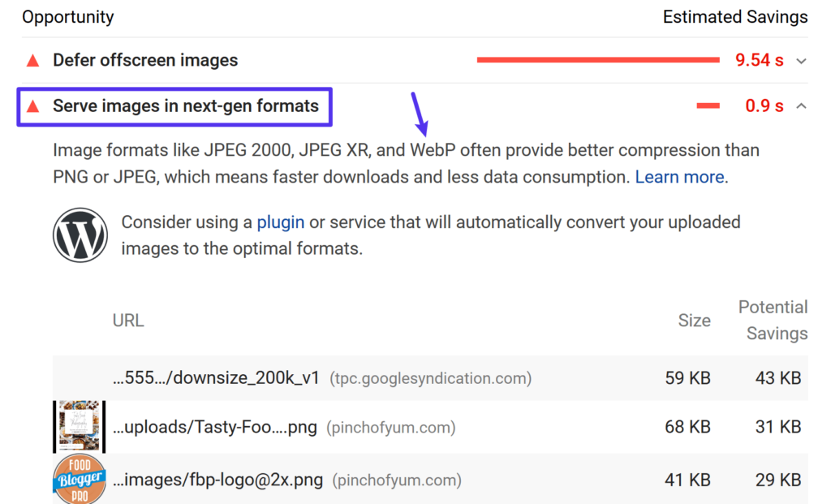
Task: Select the URL column header
Action: pyautogui.click(x=127, y=320)
